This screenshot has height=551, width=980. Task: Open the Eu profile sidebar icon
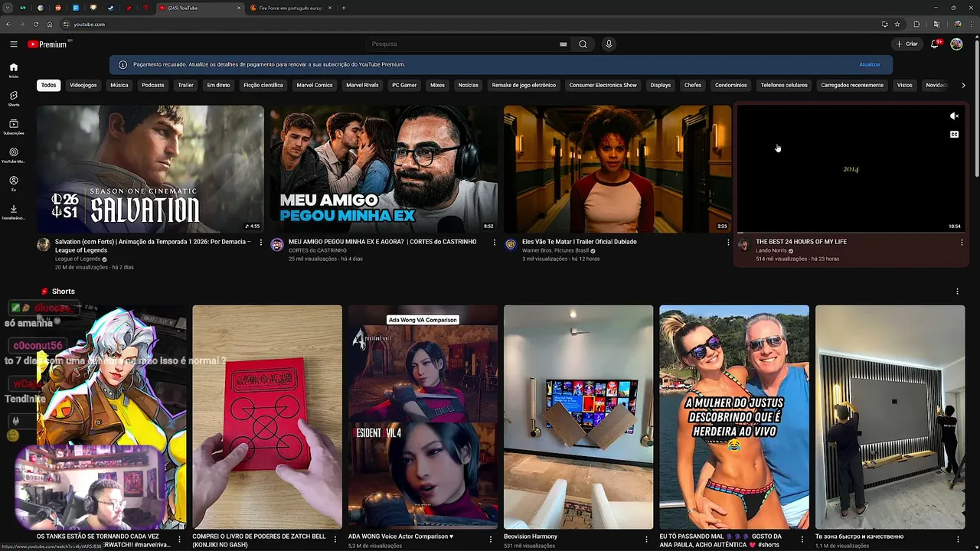[14, 184]
